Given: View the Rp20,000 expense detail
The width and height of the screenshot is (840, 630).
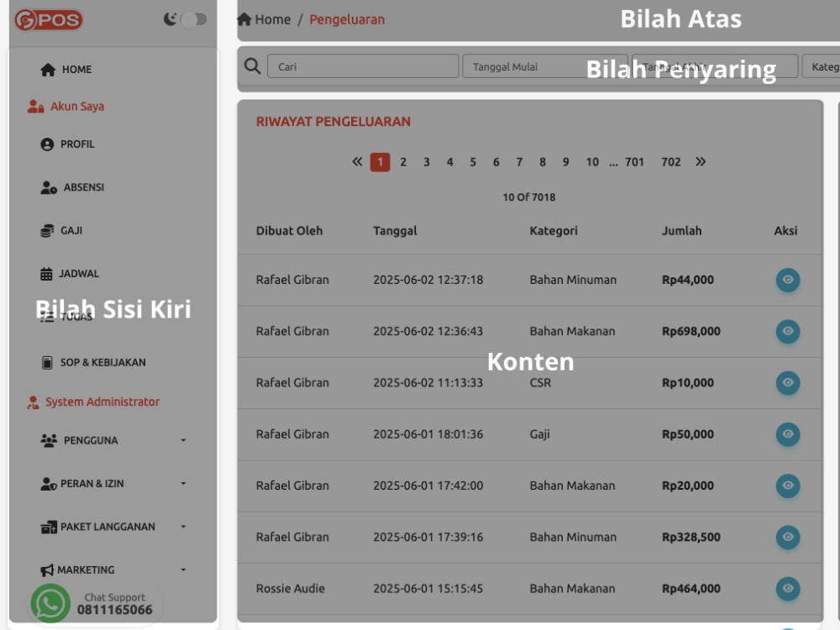Looking at the screenshot, I should (x=788, y=486).
